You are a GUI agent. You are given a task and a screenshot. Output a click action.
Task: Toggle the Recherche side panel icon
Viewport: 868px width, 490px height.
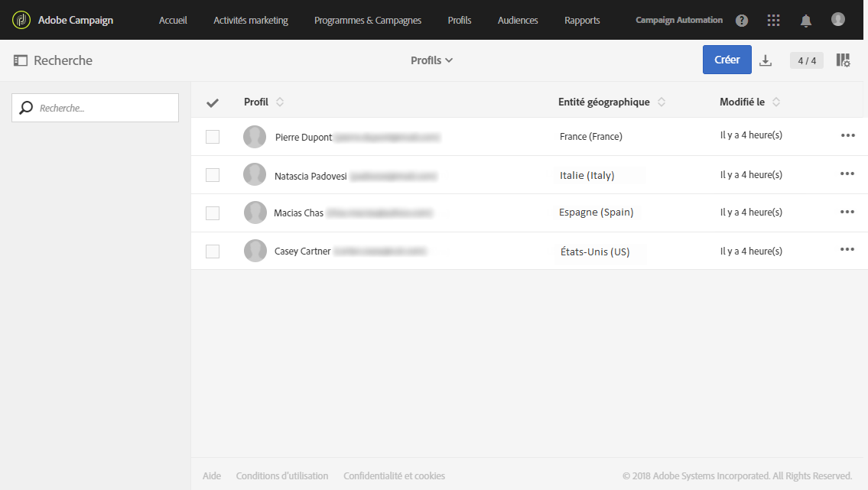(21, 60)
